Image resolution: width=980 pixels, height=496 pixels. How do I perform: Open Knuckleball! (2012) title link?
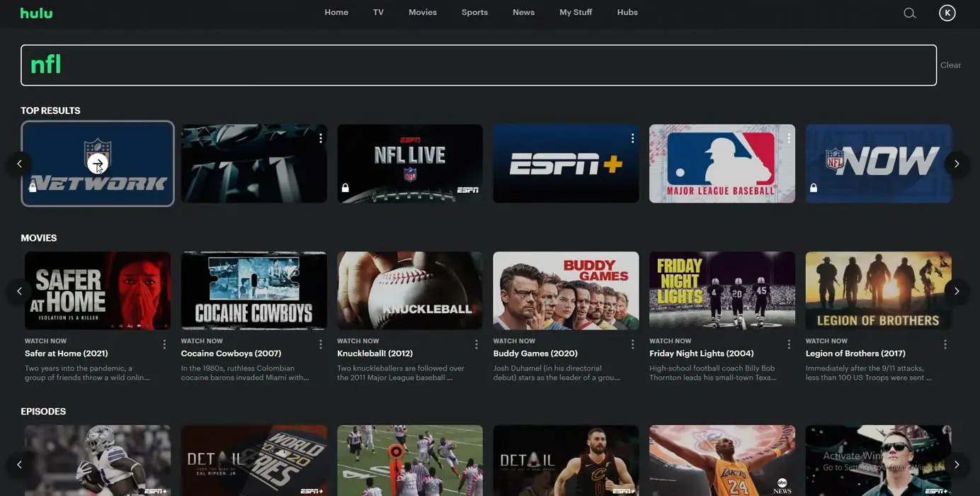(x=375, y=354)
